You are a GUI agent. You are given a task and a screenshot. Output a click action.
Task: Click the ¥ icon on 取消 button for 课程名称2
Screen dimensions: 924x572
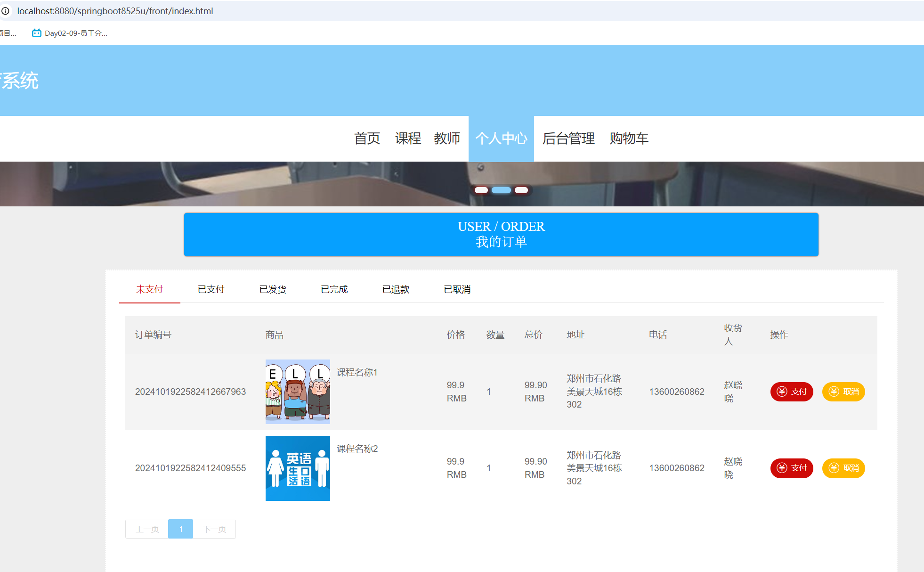[834, 468]
